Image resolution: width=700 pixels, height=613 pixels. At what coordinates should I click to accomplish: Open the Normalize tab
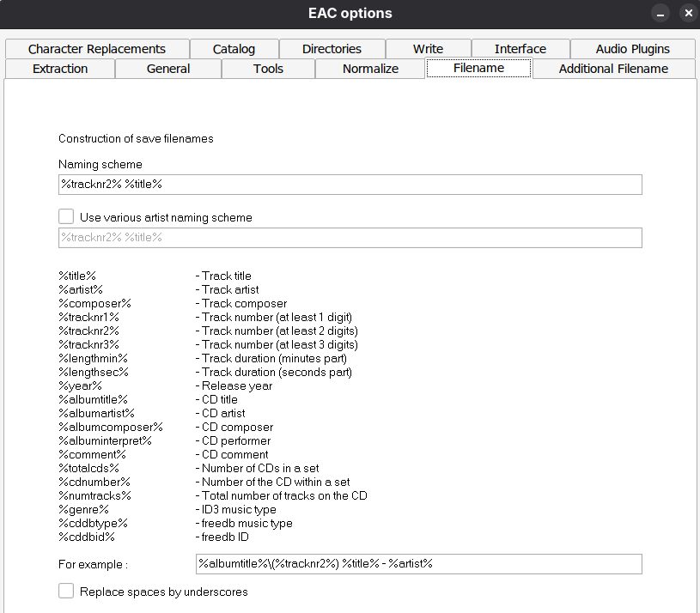pos(370,69)
